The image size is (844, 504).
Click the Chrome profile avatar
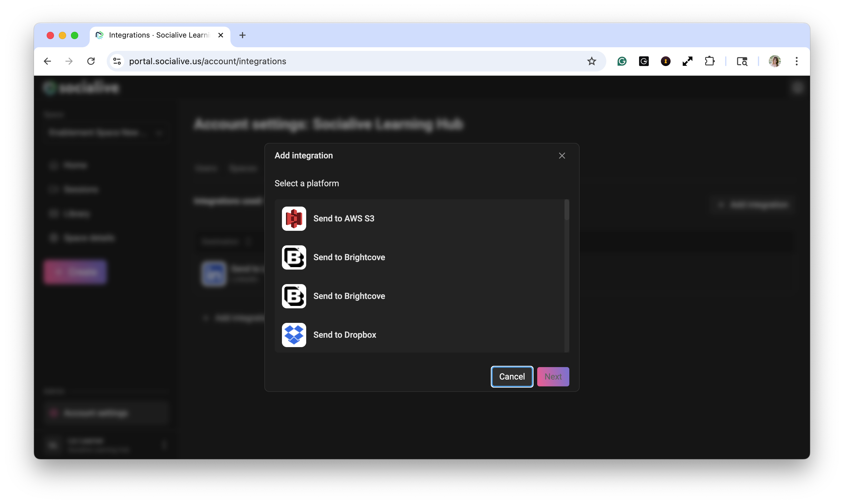(x=774, y=61)
